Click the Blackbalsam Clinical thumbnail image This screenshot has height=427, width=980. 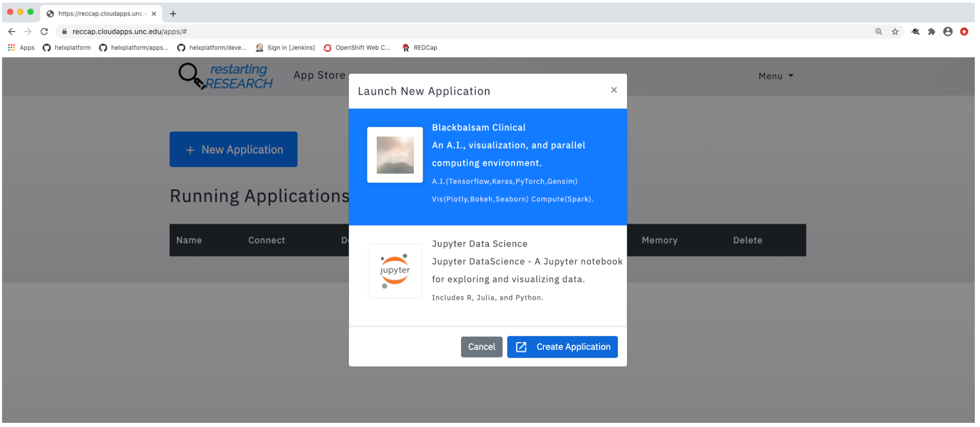pyautogui.click(x=395, y=155)
